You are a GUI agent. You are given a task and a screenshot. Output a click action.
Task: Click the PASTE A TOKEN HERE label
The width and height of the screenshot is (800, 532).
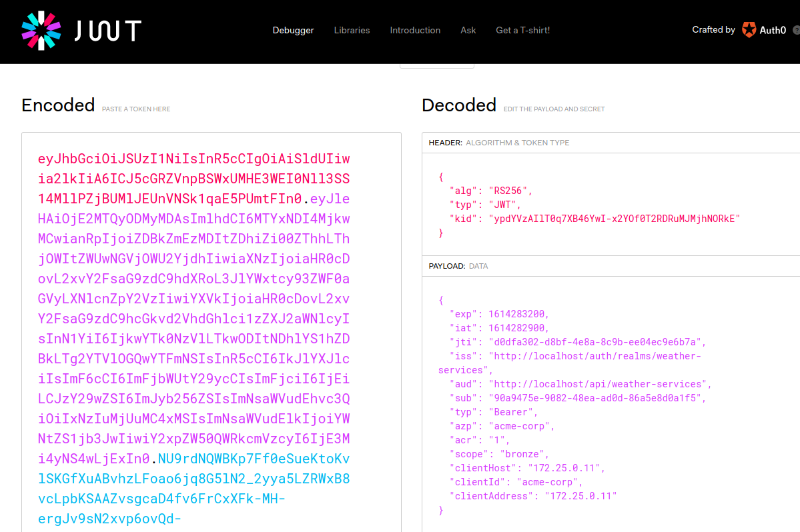click(136, 109)
